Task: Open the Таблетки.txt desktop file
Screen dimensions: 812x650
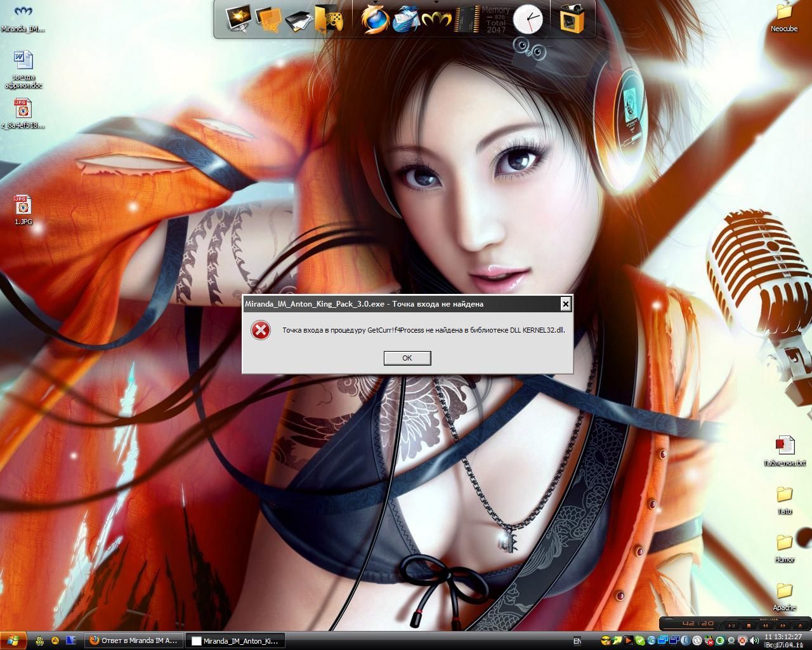Action: [785, 451]
